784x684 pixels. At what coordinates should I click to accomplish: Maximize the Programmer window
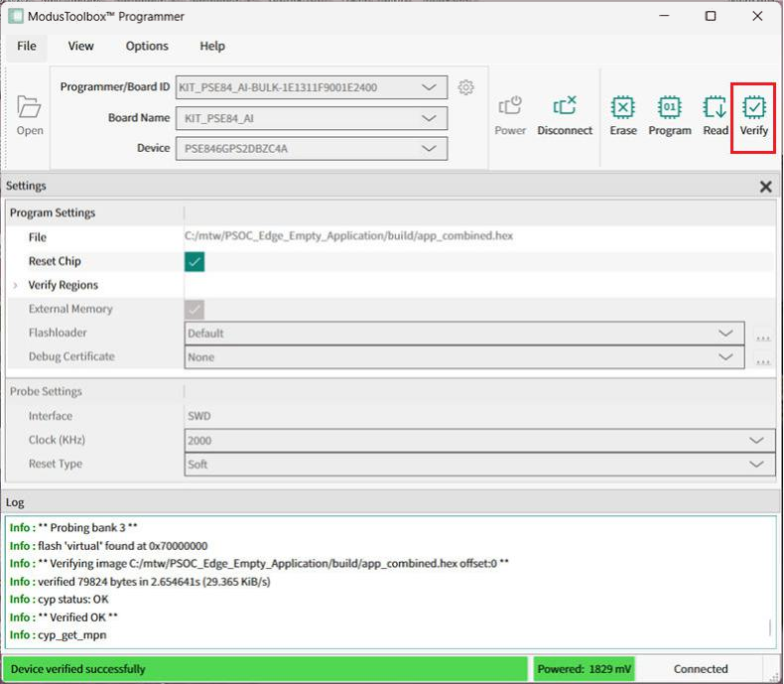[x=710, y=16]
